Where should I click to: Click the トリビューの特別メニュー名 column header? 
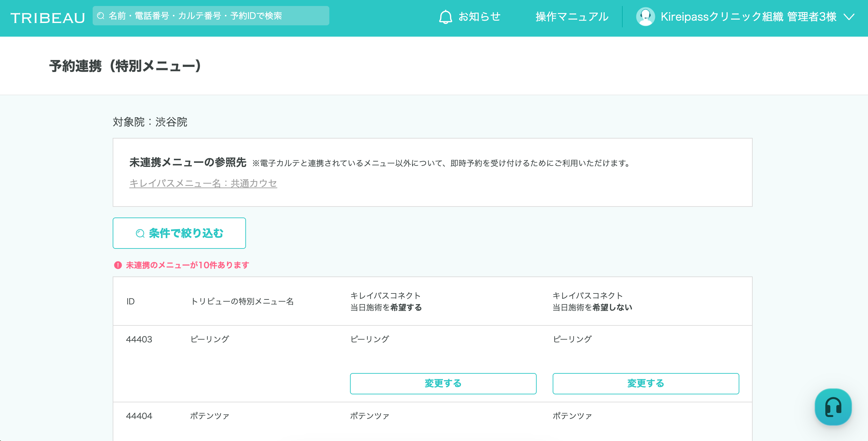[242, 301]
